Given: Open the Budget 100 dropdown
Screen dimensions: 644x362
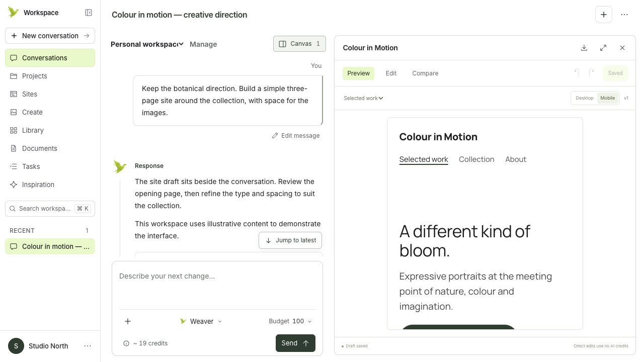Looking at the screenshot, I should pos(290,321).
